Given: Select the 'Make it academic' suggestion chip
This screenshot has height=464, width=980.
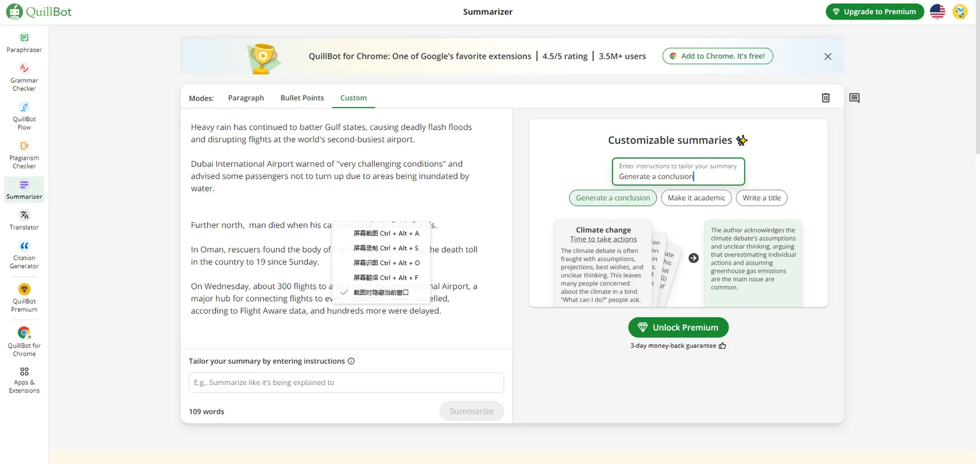Looking at the screenshot, I should tap(696, 198).
